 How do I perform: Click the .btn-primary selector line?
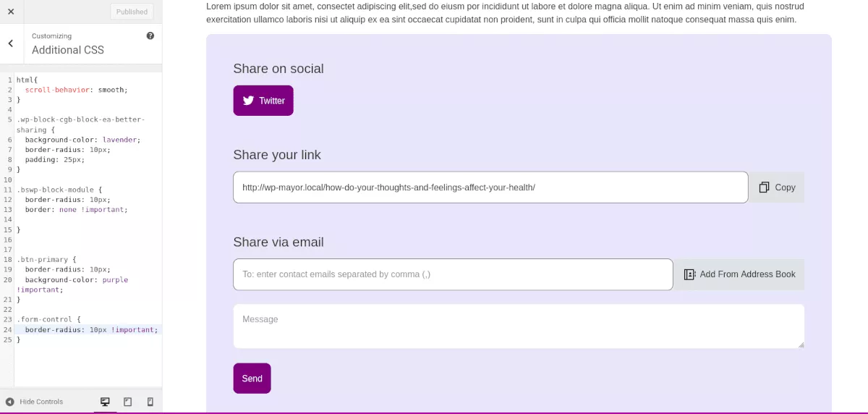46,260
